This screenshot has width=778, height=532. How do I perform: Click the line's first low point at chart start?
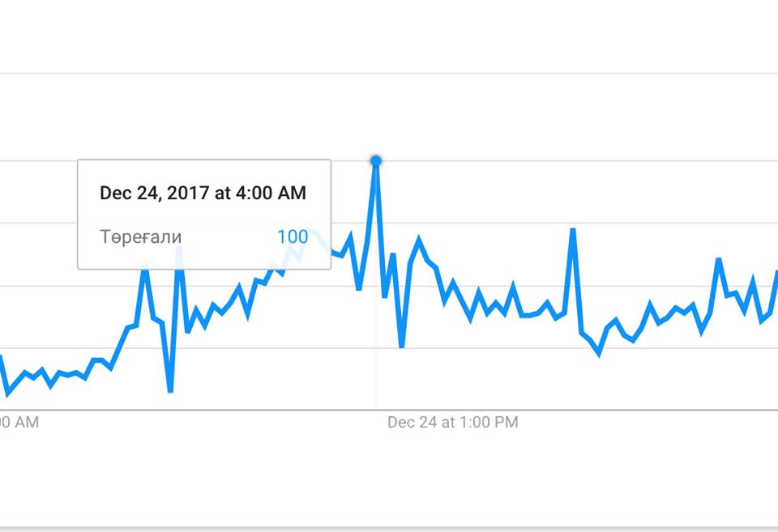tap(7, 394)
